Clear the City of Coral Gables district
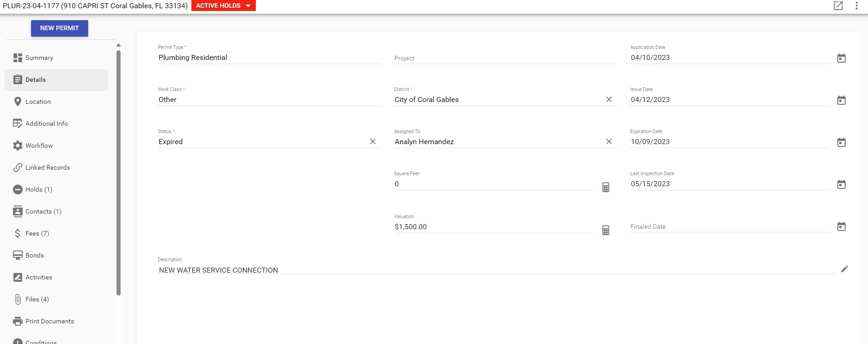The height and width of the screenshot is (344, 868). pyautogui.click(x=609, y=99)
